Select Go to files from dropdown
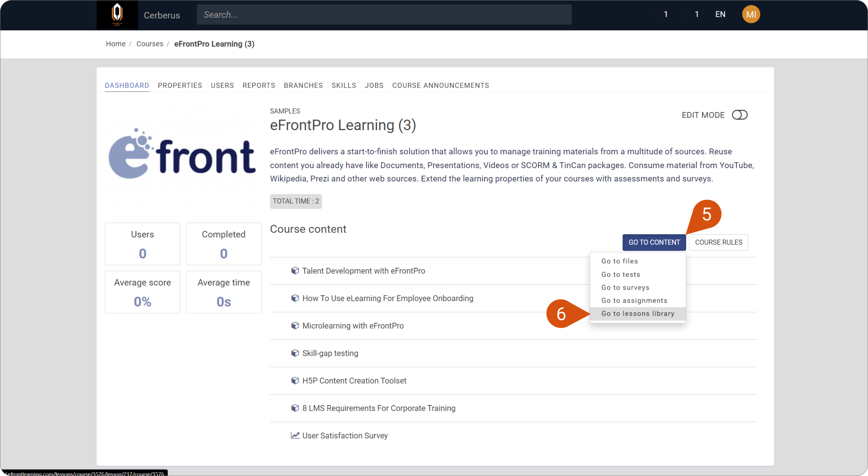 click(638, 261)
